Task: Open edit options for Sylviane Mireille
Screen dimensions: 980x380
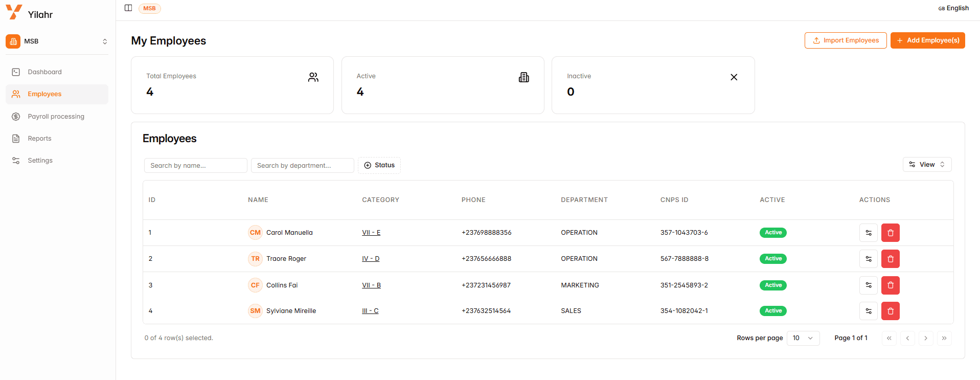Action: (868, 311)
